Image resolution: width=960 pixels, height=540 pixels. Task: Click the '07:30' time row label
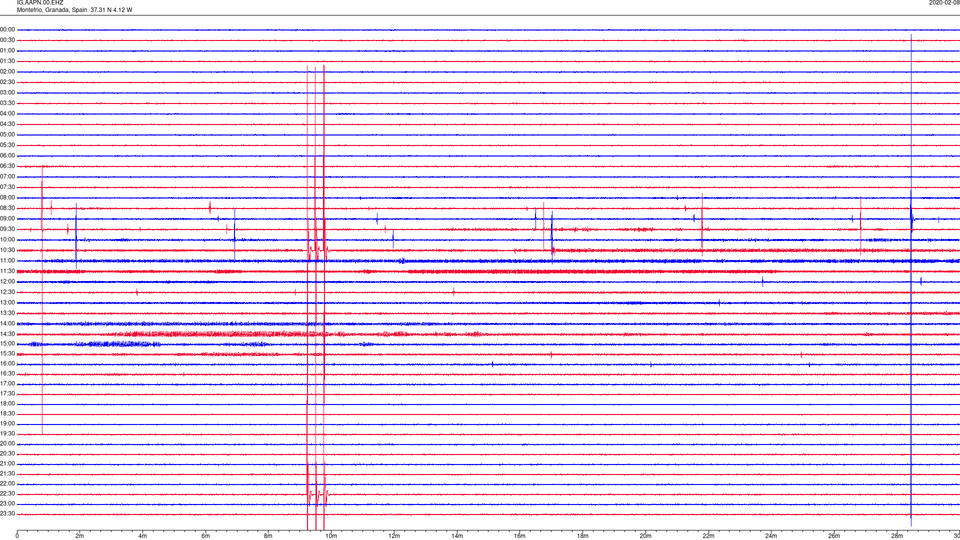coord(7,187)
